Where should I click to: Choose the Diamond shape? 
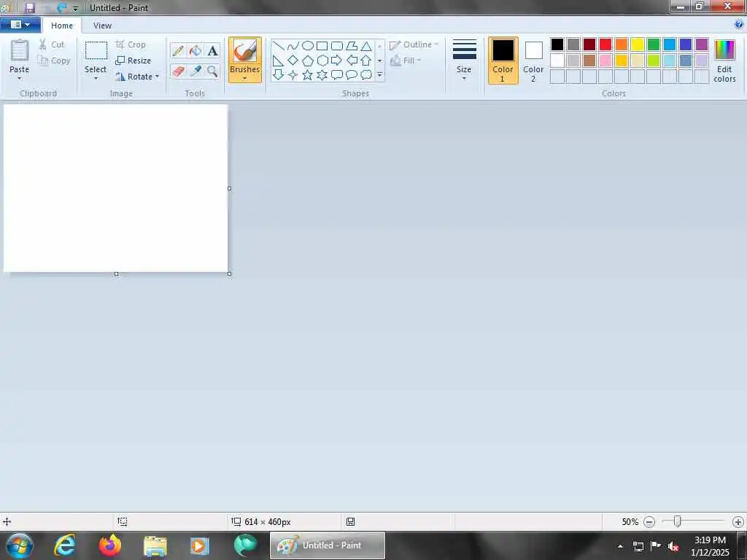point(293,61)
